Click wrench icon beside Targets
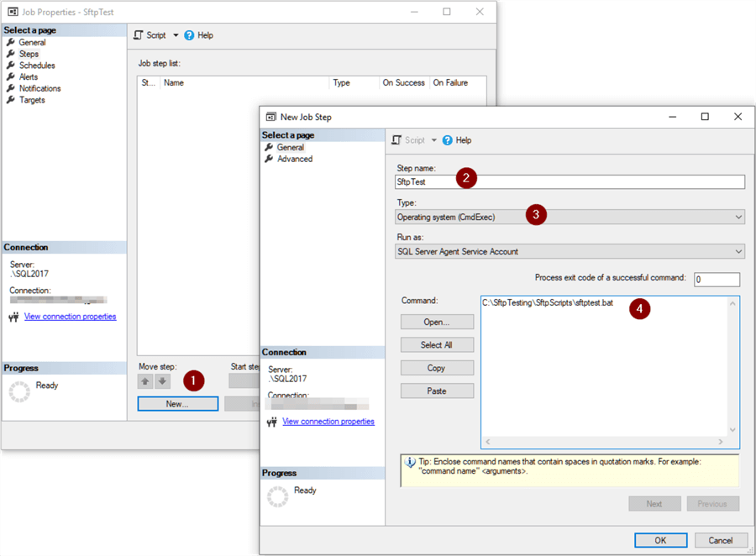Screen dimensions: 756x556 coord(11,100)
